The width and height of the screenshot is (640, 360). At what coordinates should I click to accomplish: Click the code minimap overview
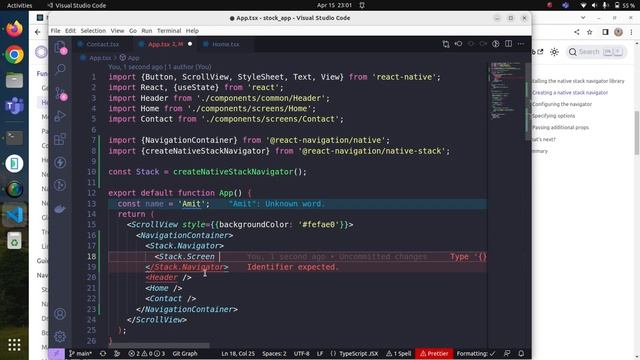click(506, 90)
